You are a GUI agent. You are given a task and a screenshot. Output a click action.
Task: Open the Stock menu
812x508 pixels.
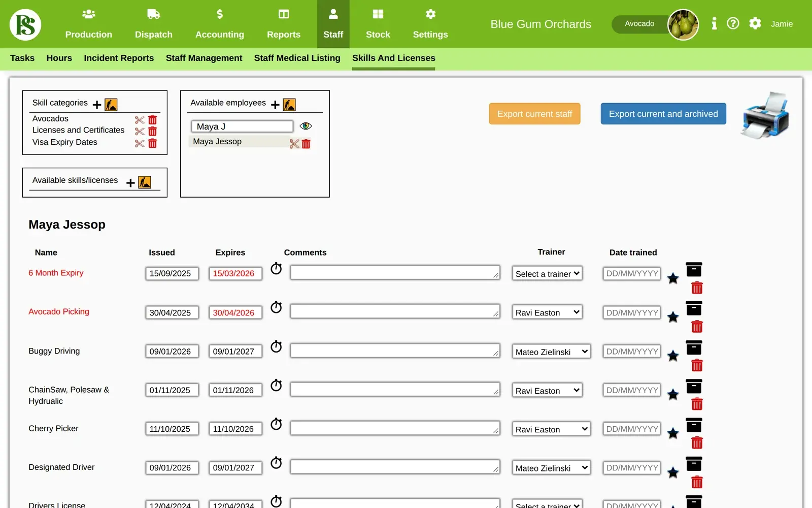coord(378,24)
